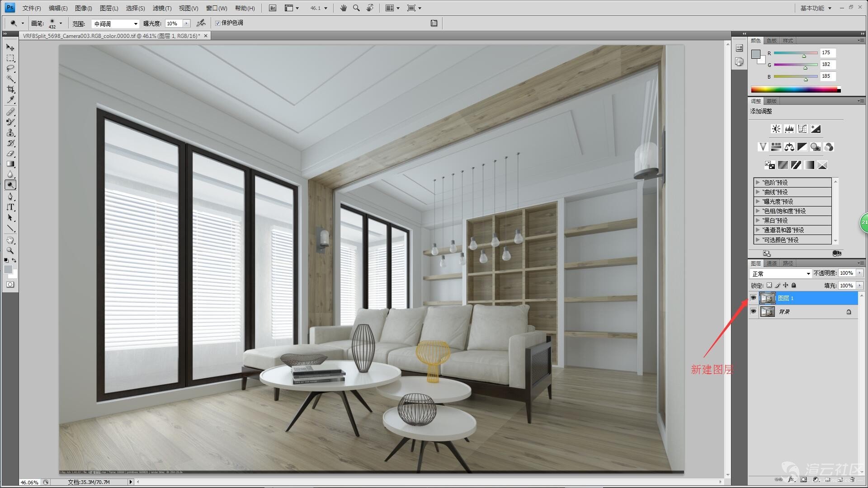Select the Pen tool

point(10,197)
